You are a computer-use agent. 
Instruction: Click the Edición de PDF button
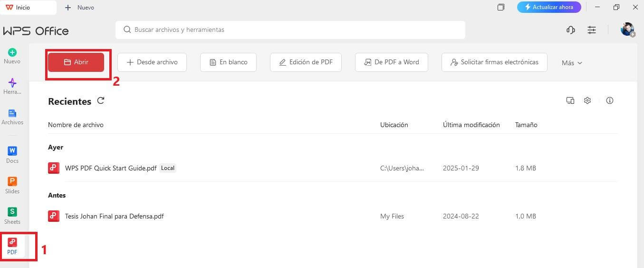click(306, 62)
